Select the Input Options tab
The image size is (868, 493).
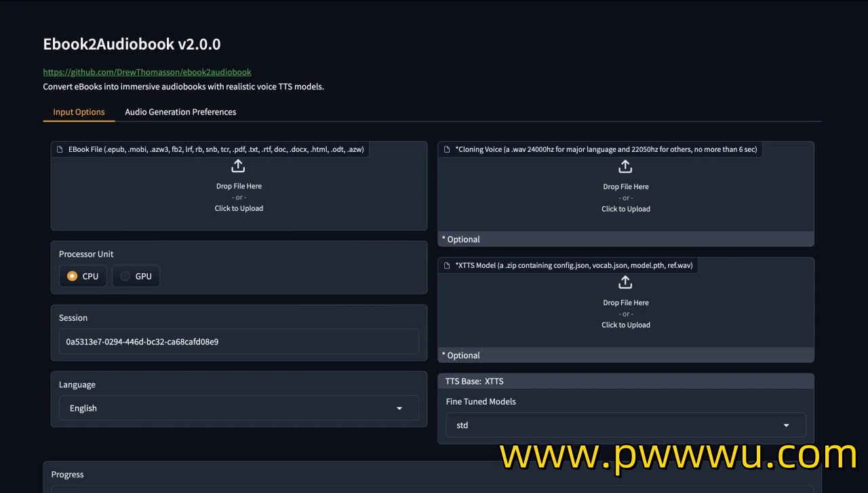click(79, 112)
